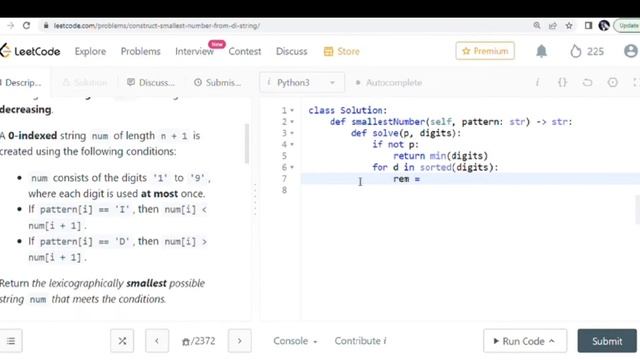Share this page icon in address bar
The width and height of the screenshot is (640, 360).
[553, 26]
